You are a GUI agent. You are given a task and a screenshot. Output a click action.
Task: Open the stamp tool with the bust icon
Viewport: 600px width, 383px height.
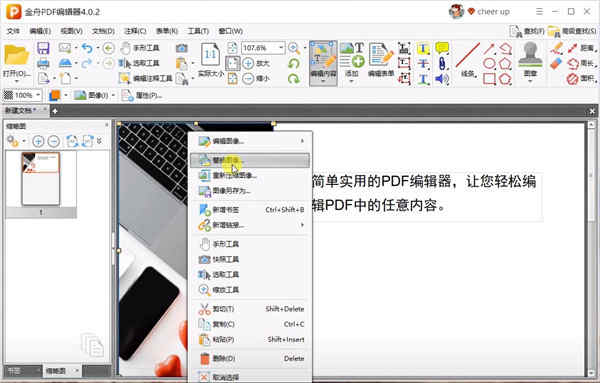coord(530,59)
